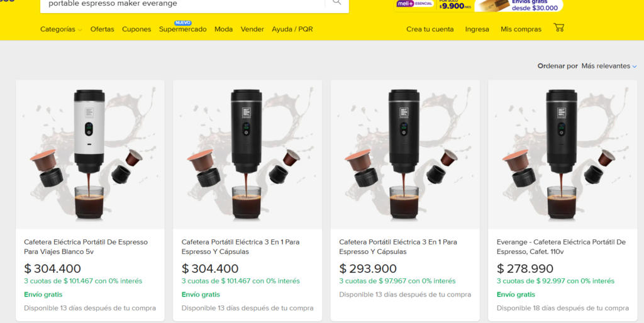Expand the Categorías dropdown menu
Image resolution: width=644 pixels, height=323 pixels.
(x=61, y=30)
